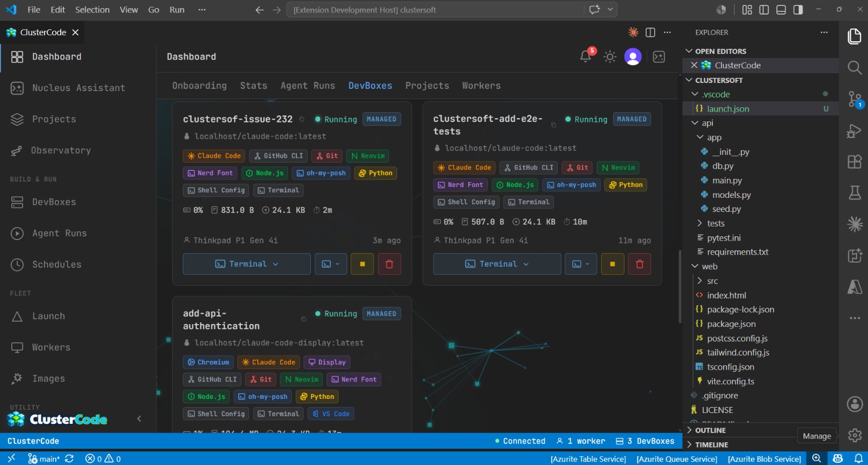Click the ClusterCode starburst icon in editor title bar
Screen dimensions: 868x465
coord(633,33)
